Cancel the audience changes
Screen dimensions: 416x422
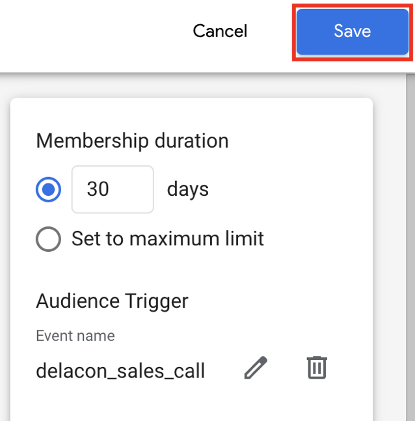coord(220,31)
